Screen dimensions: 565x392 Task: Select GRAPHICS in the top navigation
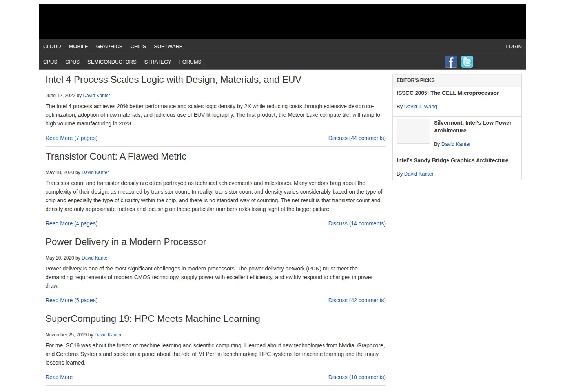[109, 47]
